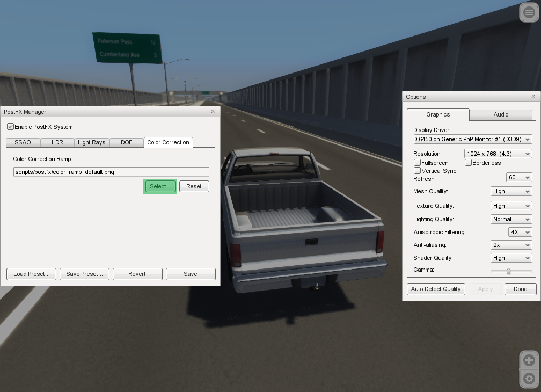
Task: Open the Light Rays tab
Action: pos(92,142)
